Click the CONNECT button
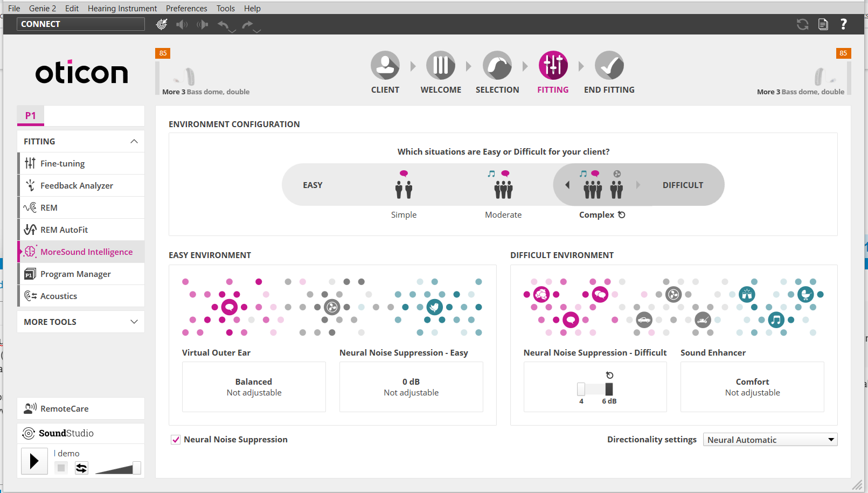The image size is (868, 493). pyautogui.click(x=81, y=24)
